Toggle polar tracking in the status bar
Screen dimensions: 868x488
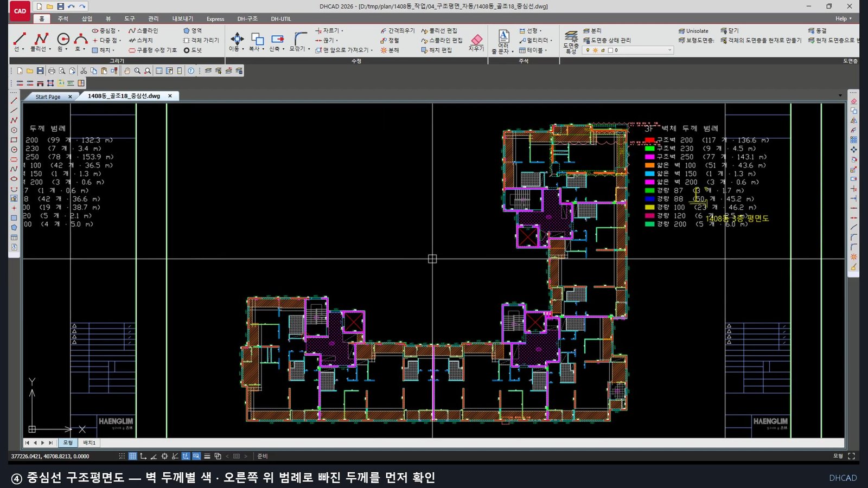pos(154,456)
